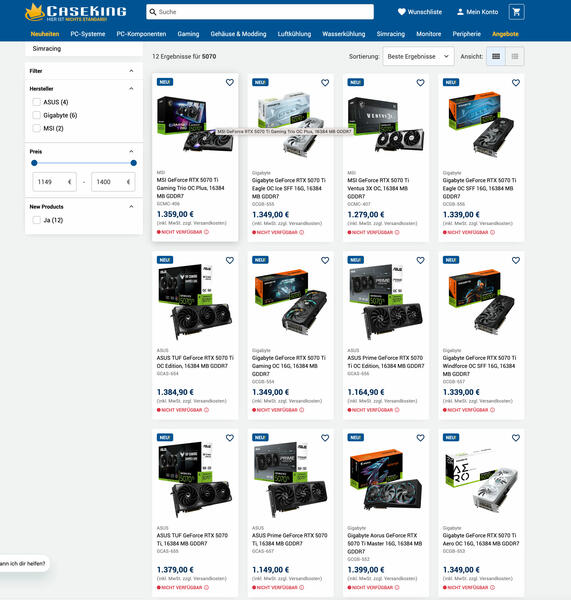571x600 pixels.
Task: Open Mein Konto user icon
Action: click(460, 12)
